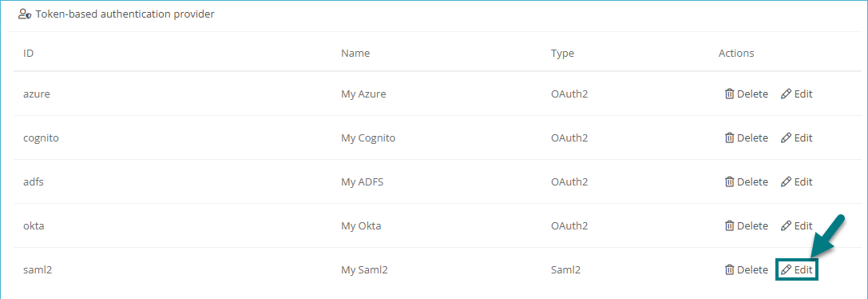Click the My ADFS name cell
The image size is (868, 299).
(362, 182)
